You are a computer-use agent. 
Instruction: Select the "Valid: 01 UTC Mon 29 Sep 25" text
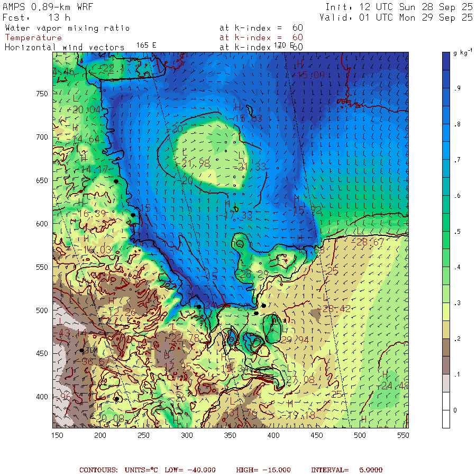396,17
